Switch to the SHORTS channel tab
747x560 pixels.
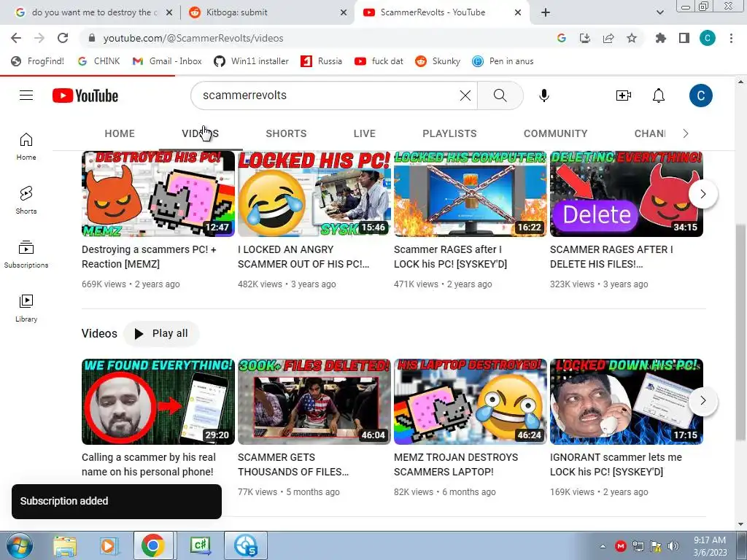pos(286,133)
